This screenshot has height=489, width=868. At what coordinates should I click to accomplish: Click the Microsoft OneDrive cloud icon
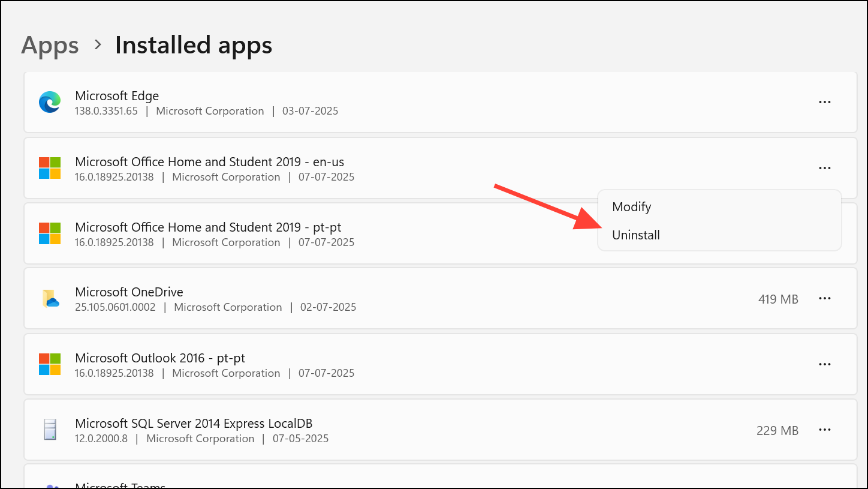coord(50,298)
